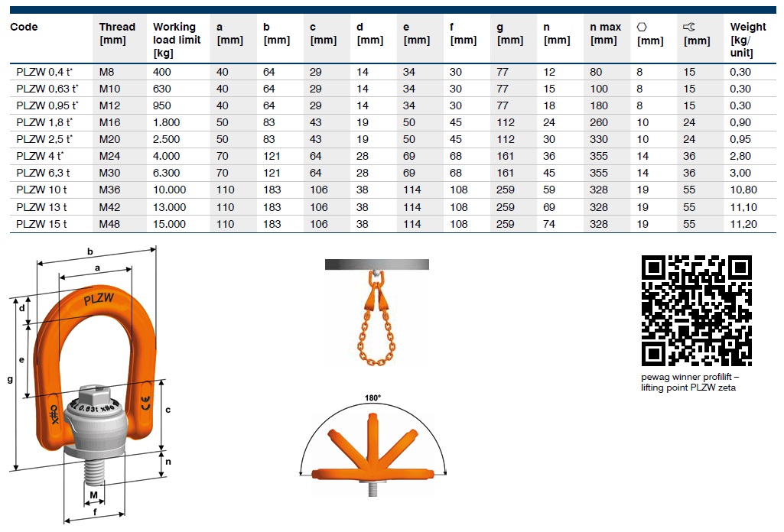Select the 'PLZW 10 t' code cell
Screen dimensions: 784x532
coord(41,190)
